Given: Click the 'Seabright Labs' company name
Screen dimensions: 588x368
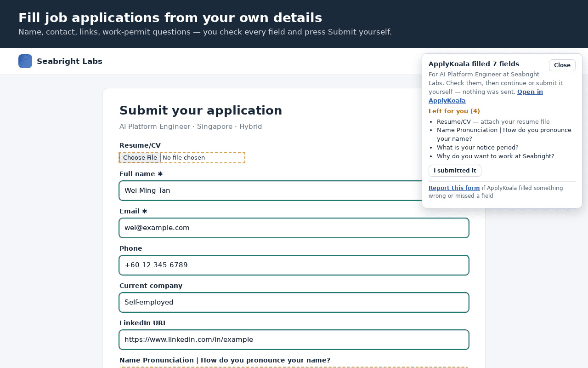Looking at the screenshot, I should pyautogui.click(x=69, y=61).
